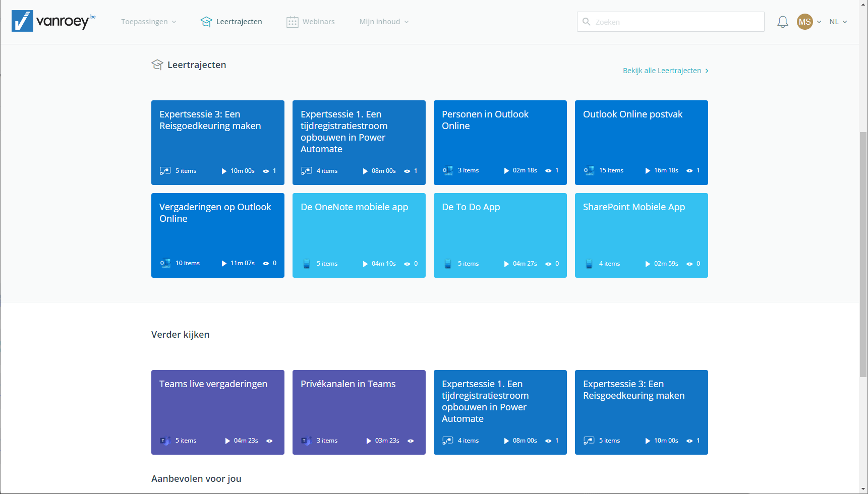Click the play icon on the Teams live vergaderingen card
This screenshot has height=494, width=868.
[x=227, y=441]
